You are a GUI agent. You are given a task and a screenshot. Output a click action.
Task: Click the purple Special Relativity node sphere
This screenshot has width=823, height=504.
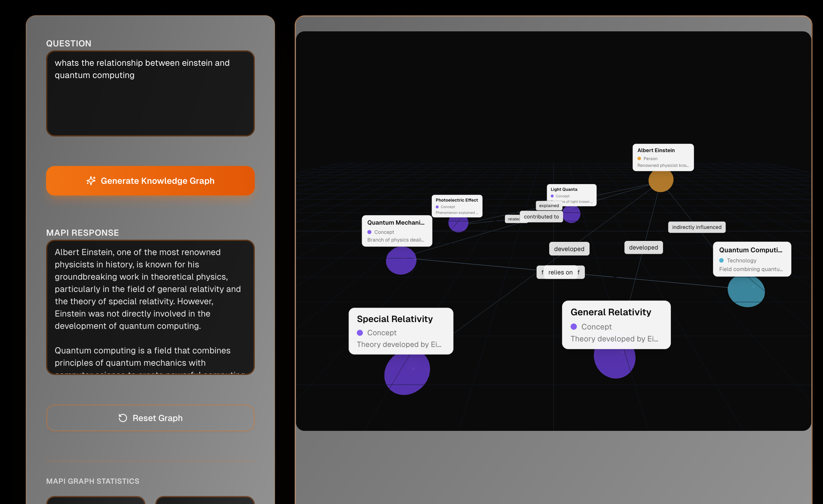pyautogui.click(x=407, y=374)
